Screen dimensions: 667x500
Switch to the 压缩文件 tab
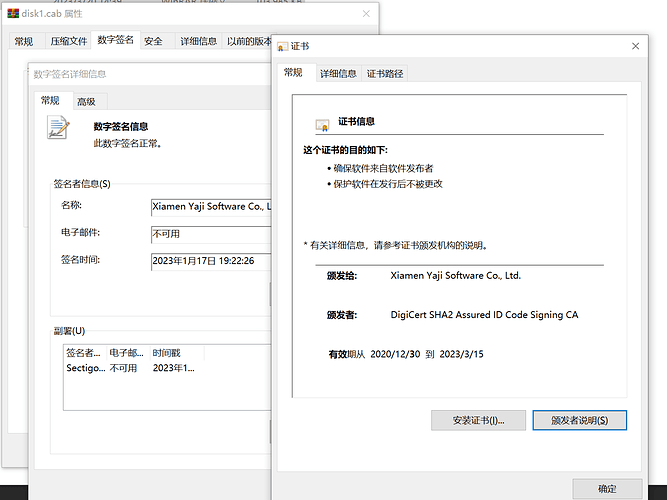(68, 41)
